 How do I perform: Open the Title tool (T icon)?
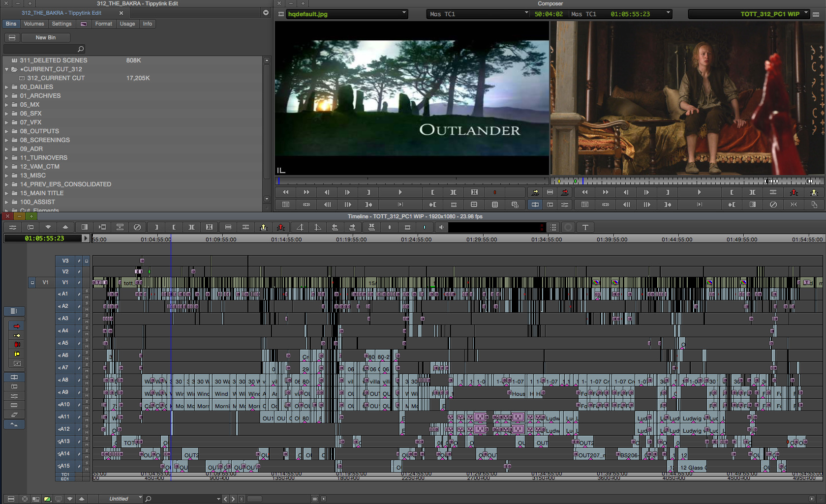pyautogui.click(x=585, y=227)
